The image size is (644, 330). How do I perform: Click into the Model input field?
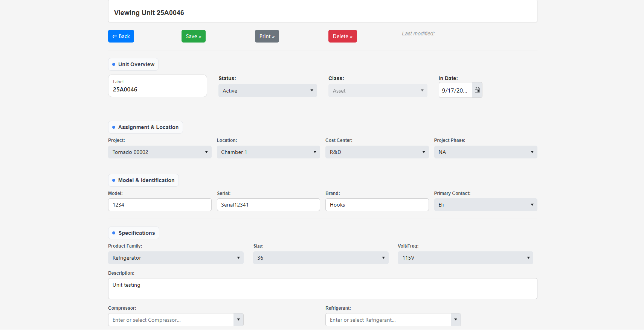[160, 205]
